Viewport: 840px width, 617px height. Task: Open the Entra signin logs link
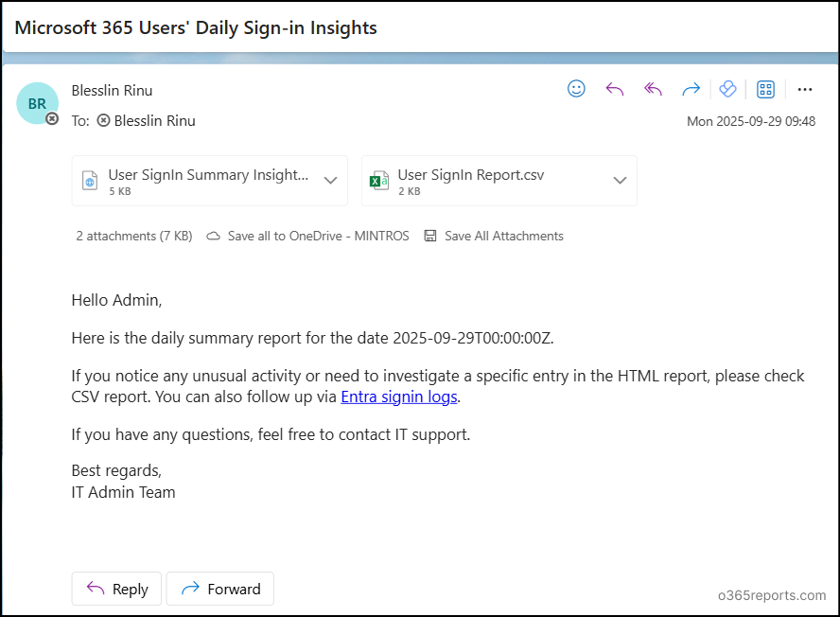[398, 397]
